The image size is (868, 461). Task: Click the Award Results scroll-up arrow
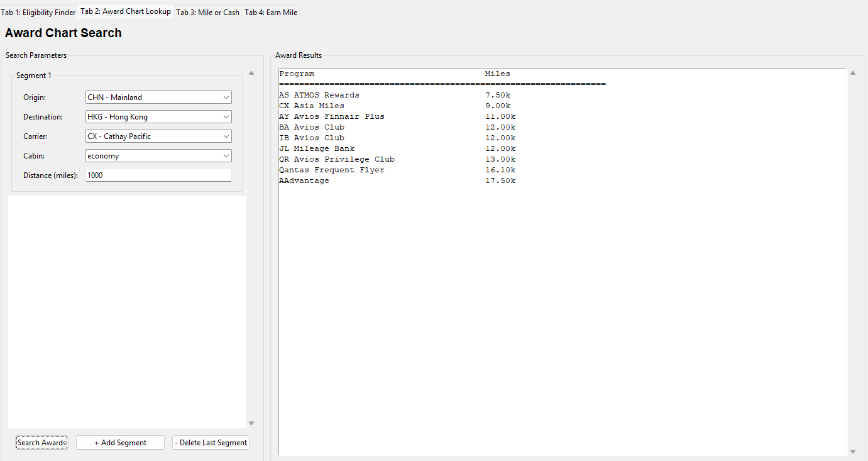pyautogui.click(x=853, y=73)
